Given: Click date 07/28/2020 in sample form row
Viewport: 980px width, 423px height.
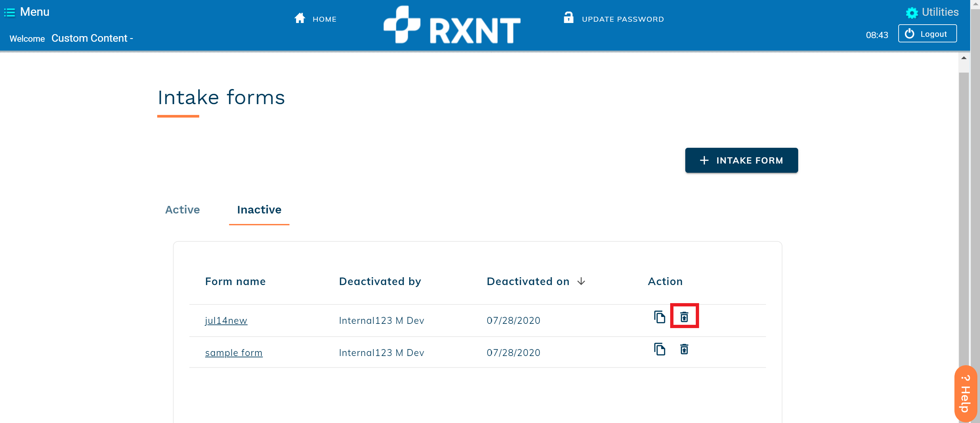Looking at the screenshot, I should 513,353.
